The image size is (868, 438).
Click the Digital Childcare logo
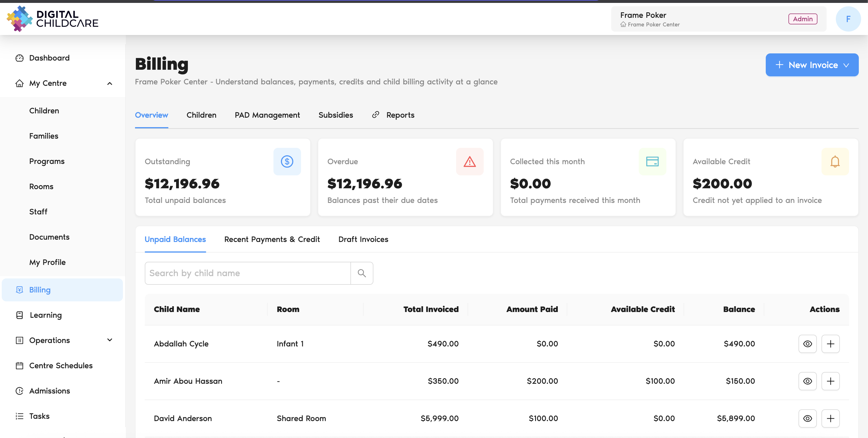coord(53,19)
